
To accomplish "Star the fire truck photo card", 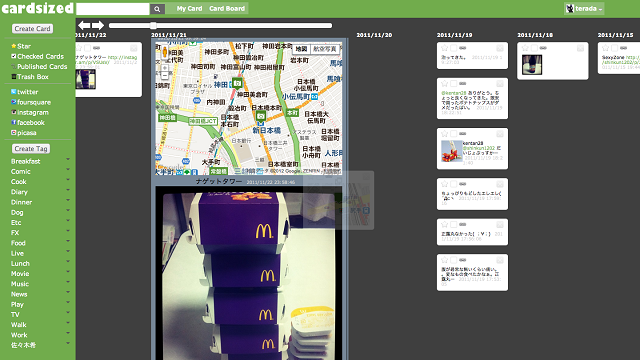I will pyautogui.click(x=444, y=134).
